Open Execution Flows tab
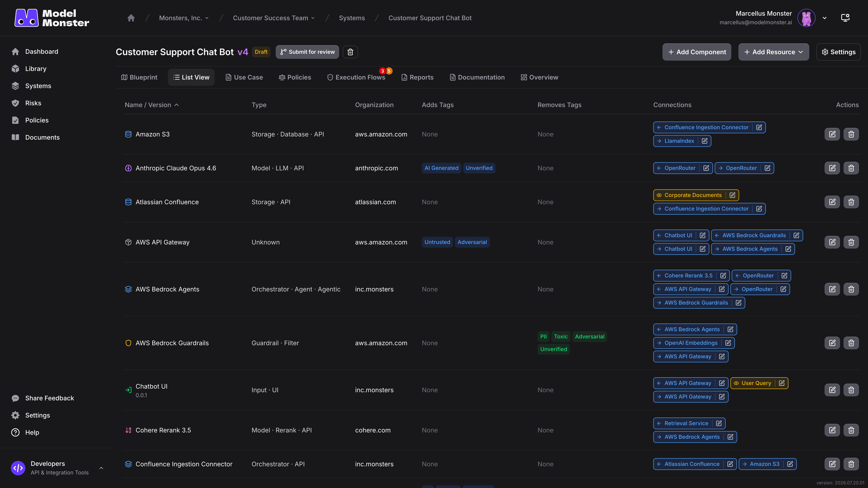The image size is (868, 488). (x=356, y=77)
